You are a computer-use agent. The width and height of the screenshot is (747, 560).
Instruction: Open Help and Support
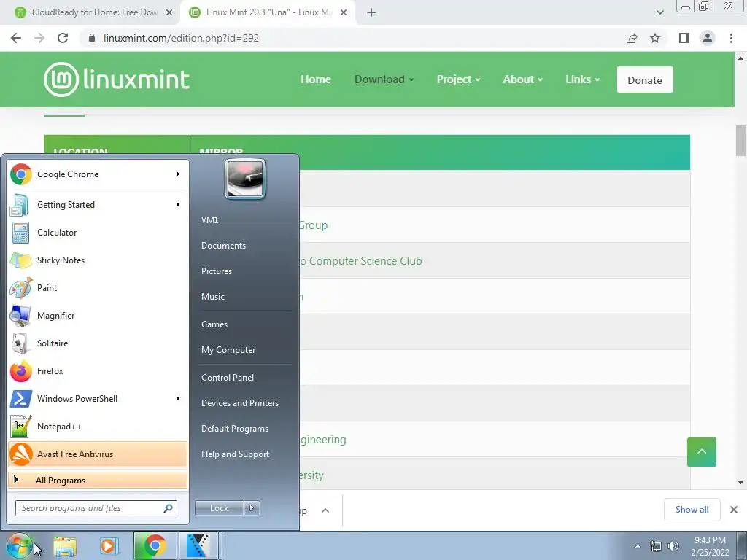pos(235,454)
